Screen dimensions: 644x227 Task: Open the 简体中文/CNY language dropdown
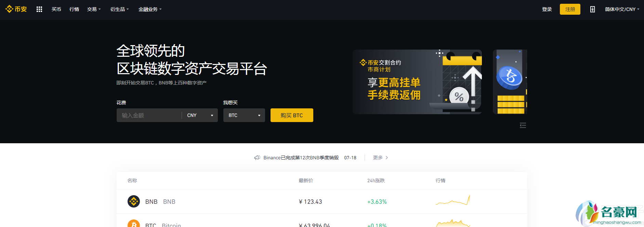[622, 9]
